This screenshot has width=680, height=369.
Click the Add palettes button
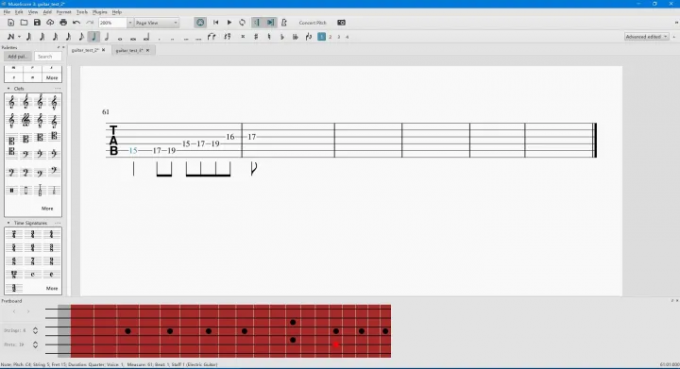pyautogui.click(x=18, y=56)
